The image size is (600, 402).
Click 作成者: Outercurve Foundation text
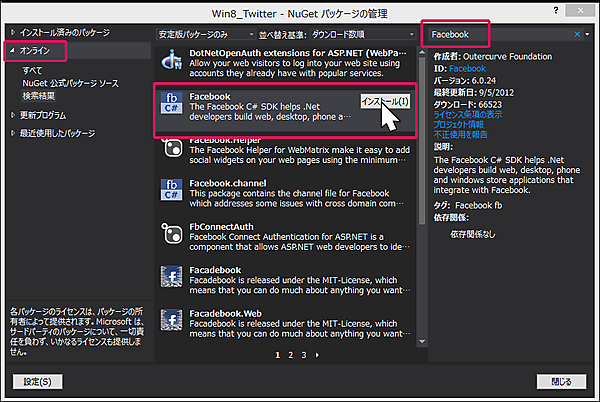492,57
